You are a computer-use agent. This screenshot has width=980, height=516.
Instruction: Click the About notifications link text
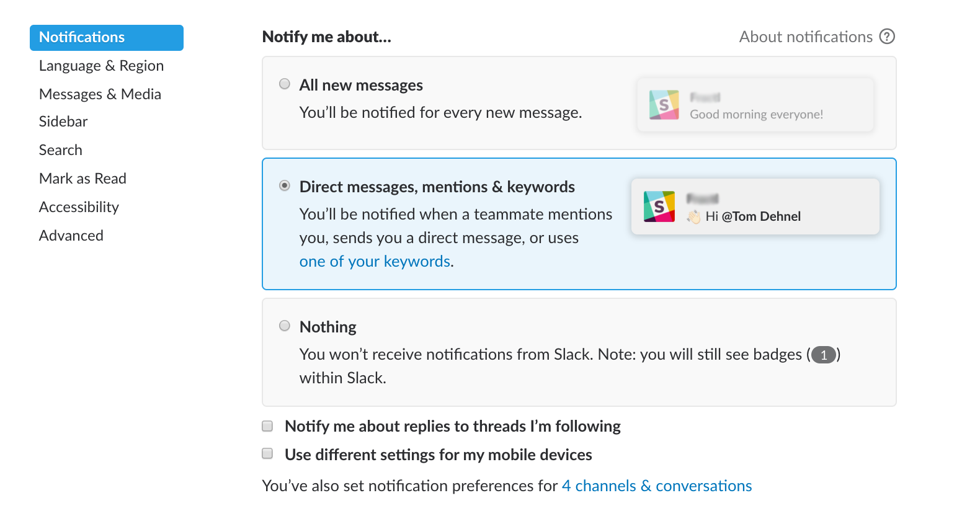(x=805, y=37)
